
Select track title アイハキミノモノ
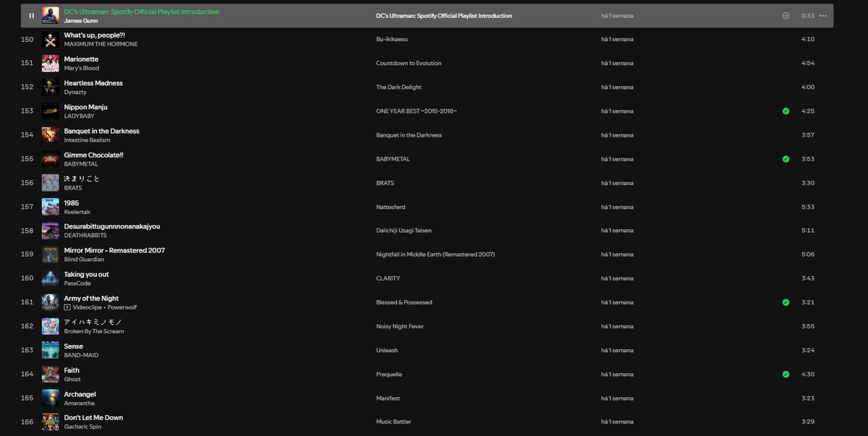coord(93,322)
